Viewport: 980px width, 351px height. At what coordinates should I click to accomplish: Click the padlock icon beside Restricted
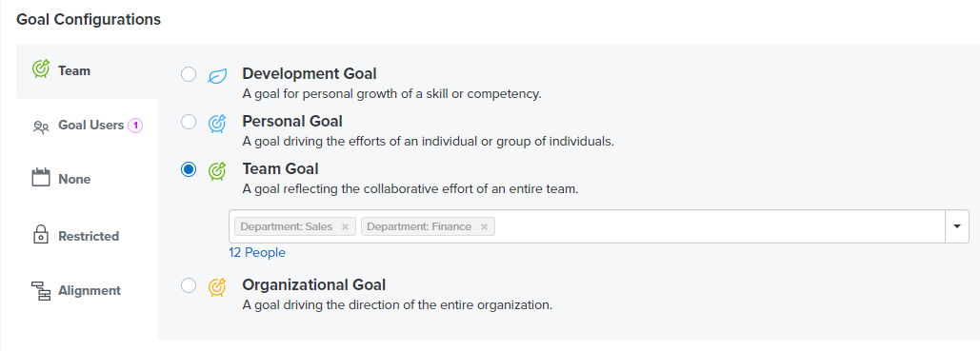(x=41, y=235)
